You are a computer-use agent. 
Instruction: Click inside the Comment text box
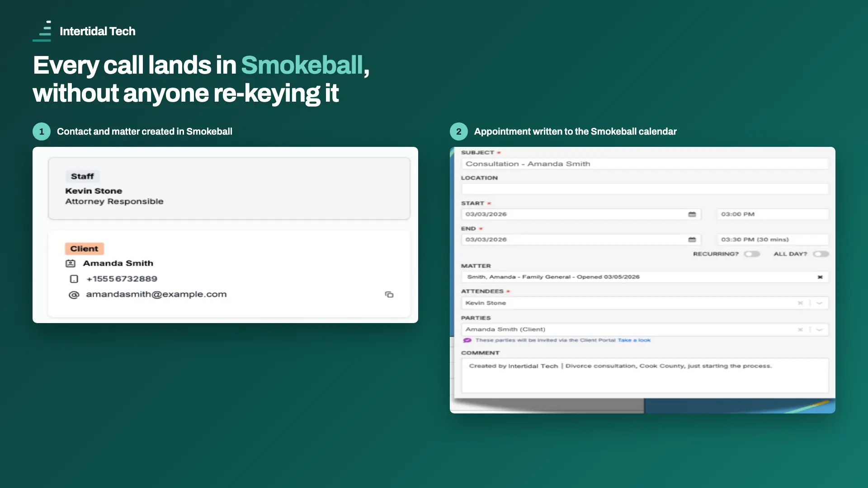click(x=645, y=375)
